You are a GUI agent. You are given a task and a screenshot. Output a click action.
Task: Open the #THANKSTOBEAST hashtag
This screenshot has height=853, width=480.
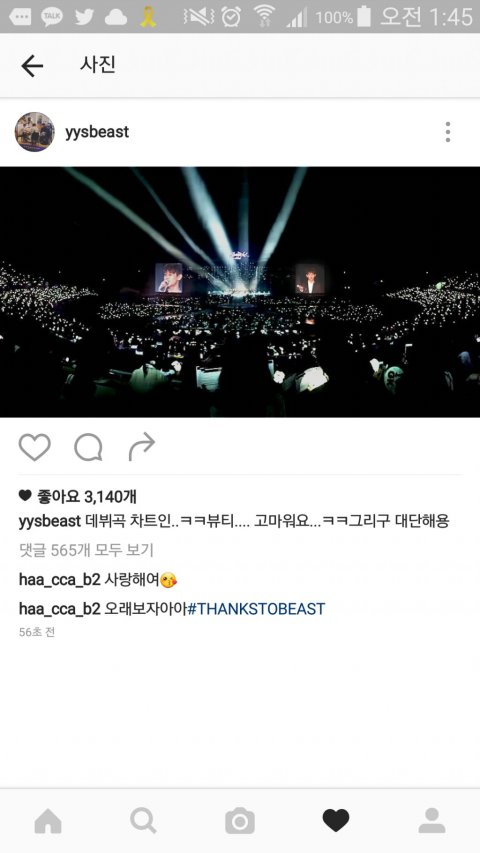click(x=256, y=609)
